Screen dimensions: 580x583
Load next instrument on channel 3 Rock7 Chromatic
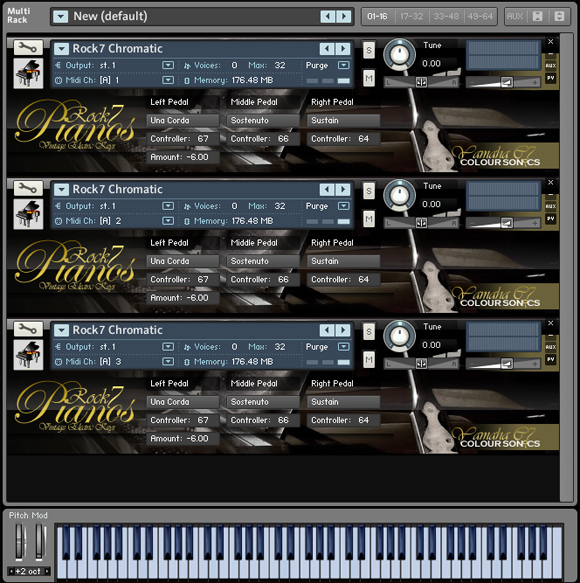[343, 330]
